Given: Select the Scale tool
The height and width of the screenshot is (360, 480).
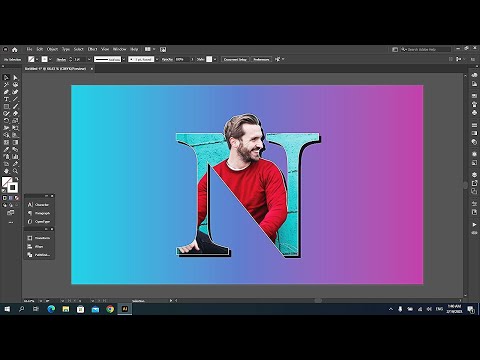Looking at the screenshot, I should point(15,121).
